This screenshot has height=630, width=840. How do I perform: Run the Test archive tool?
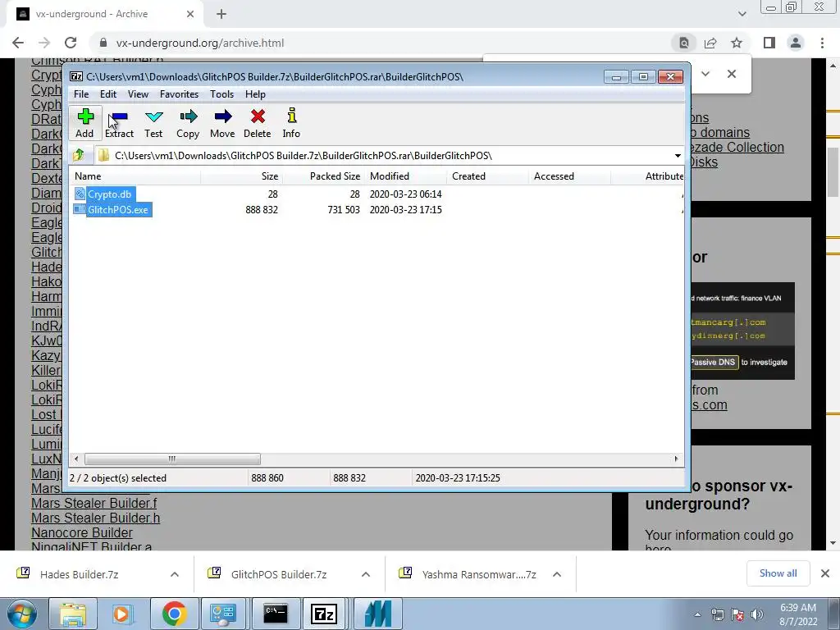153,123
